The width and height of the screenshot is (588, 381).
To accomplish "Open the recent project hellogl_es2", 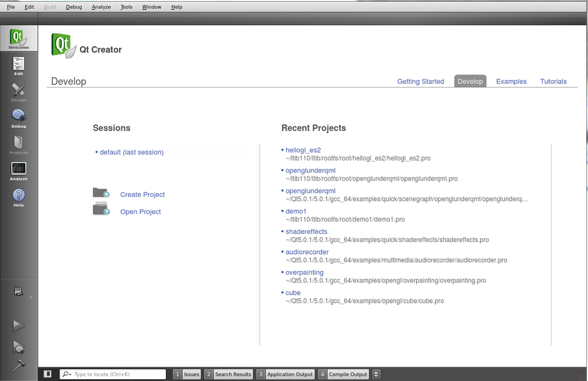I will (303, 150).
